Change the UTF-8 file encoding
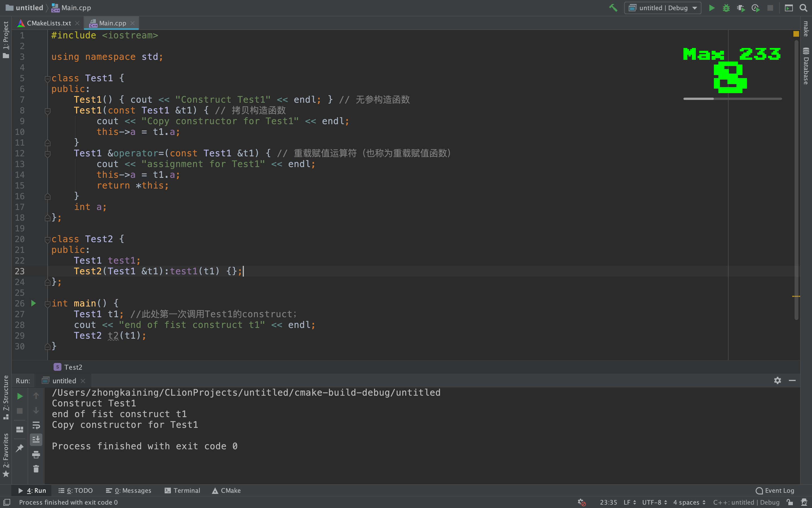Viewport: 812px width, 508px height. tap(655, 502)
